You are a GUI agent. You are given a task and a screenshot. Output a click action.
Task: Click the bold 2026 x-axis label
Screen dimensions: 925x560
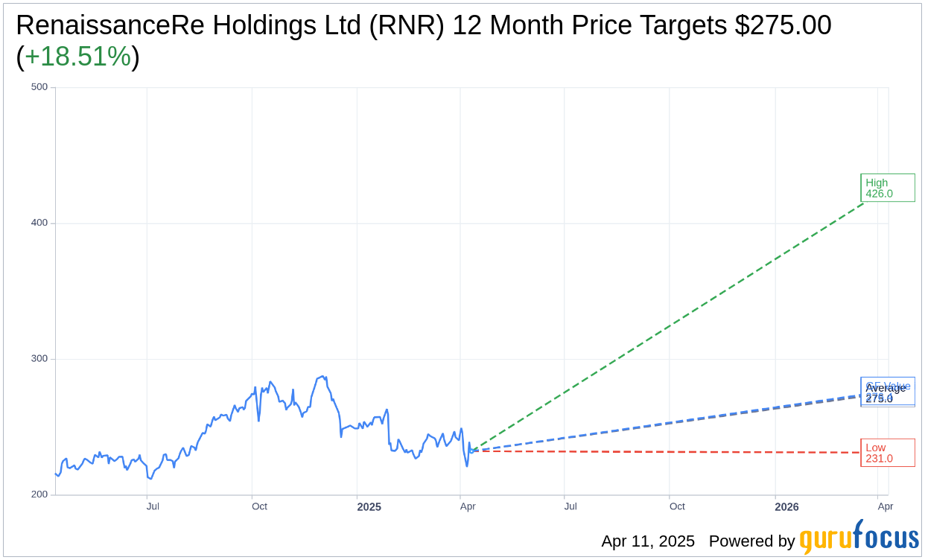click(x=787, y=507)
